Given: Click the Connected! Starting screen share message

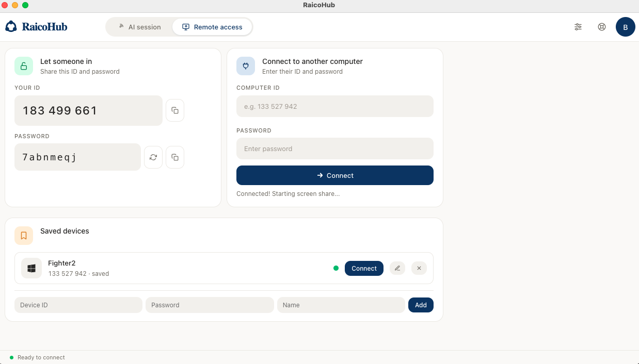Looking at the screenshot, I should coord(288,194).
